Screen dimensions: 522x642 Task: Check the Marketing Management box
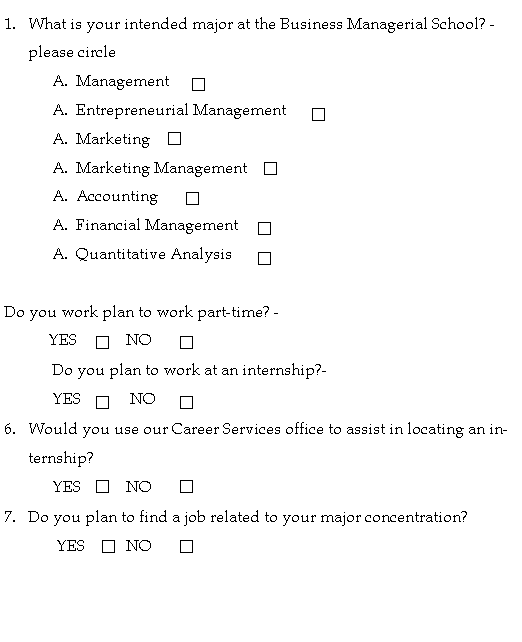[x=270, y=168]
